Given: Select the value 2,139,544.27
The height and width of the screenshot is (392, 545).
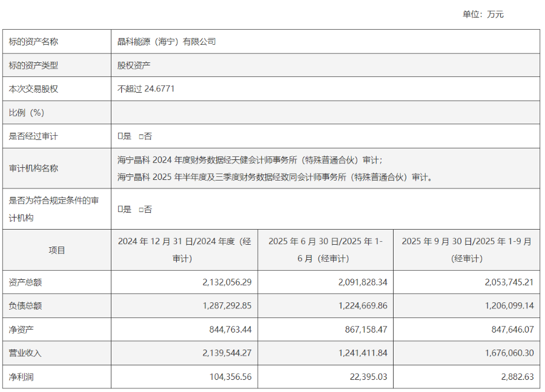Looking at the screenshot, I should click(x=227, y=353).
